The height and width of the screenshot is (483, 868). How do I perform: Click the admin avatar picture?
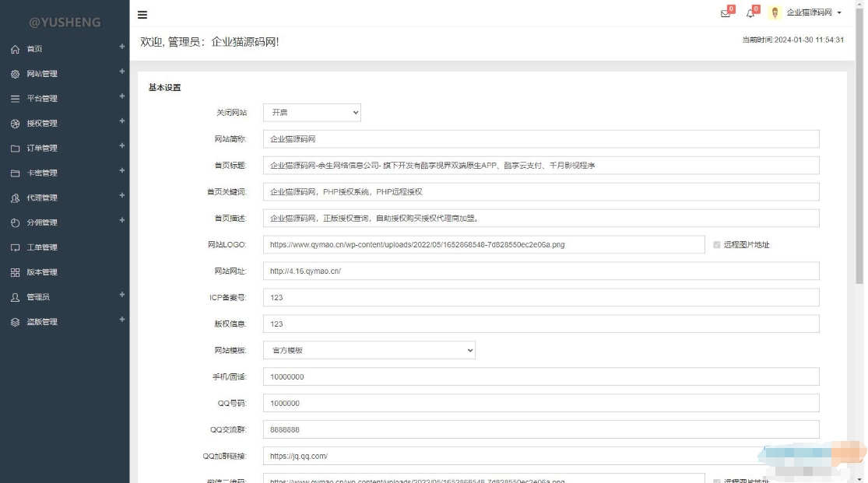point(775,12)
